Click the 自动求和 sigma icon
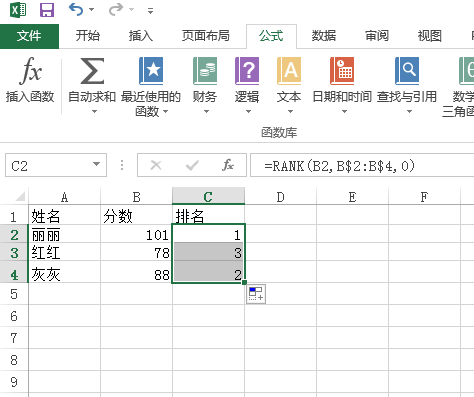Image resolution: width=474 pixels, height=397 pixels. click(92, 71)
